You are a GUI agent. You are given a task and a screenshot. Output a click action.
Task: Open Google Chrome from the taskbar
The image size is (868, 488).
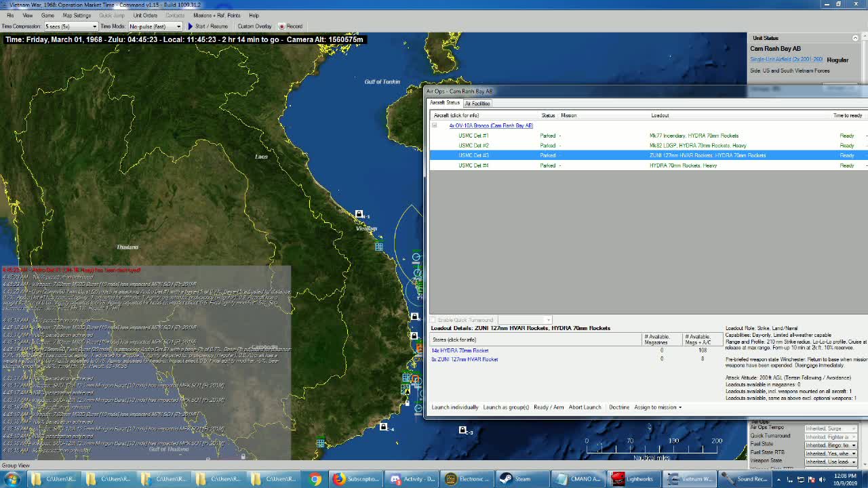coord(315,479)
